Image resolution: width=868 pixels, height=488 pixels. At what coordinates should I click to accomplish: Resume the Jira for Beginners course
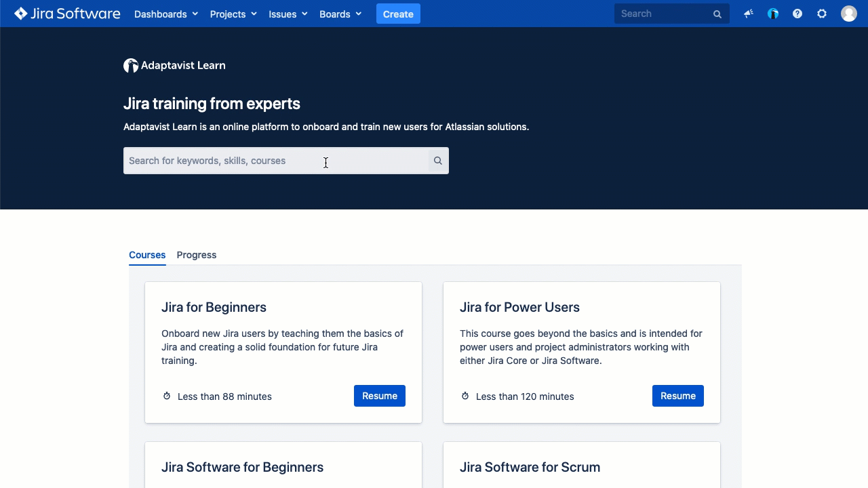click(380, 396)
